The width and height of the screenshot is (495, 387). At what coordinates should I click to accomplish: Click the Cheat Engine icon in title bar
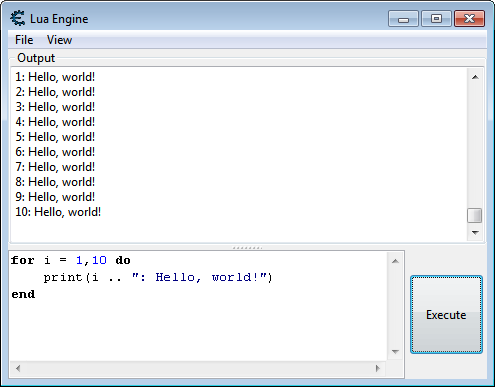pos(17,18)
